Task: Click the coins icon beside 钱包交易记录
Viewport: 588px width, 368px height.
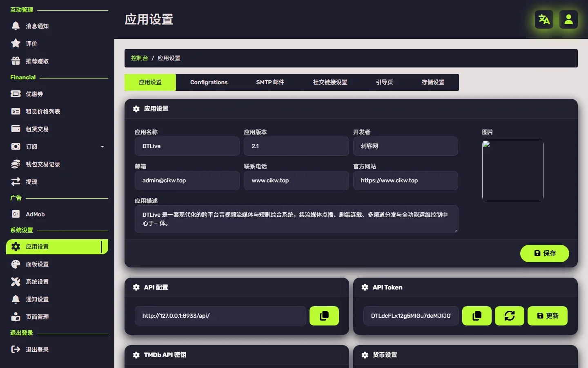Action: point(16,164)
